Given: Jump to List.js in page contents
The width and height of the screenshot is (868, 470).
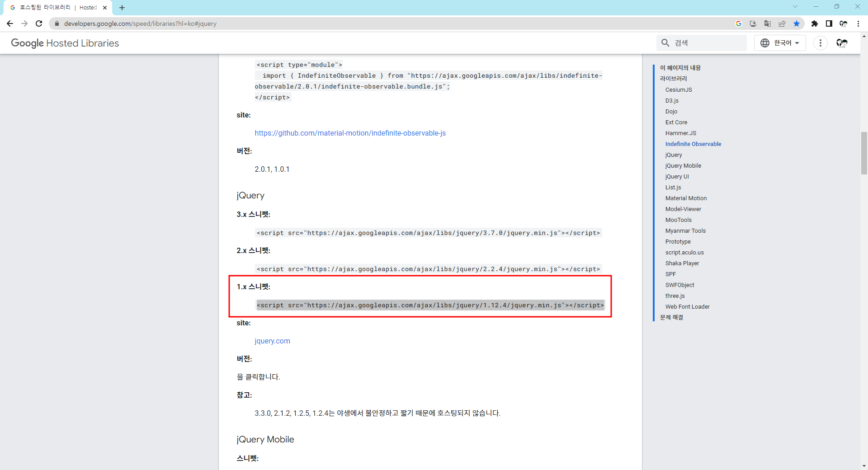Looking at the screenshot, I should pyautogui.click(x=673, y=187).
